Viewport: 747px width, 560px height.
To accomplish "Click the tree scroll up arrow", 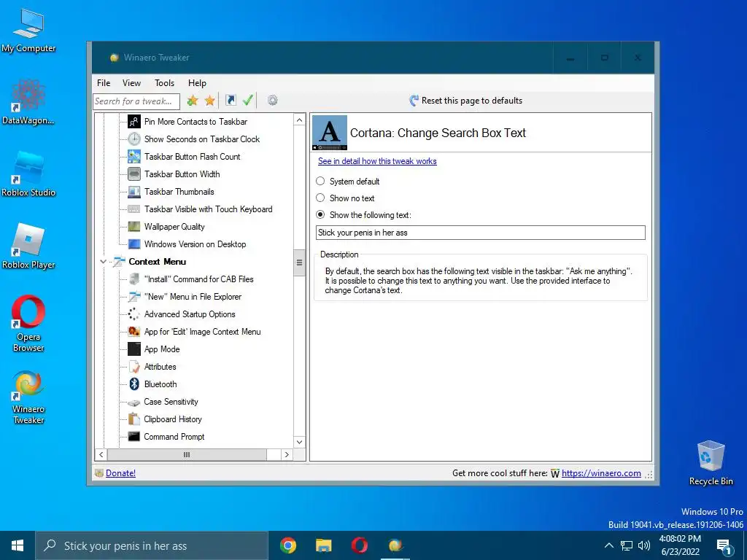I will (x=299, y=120).
